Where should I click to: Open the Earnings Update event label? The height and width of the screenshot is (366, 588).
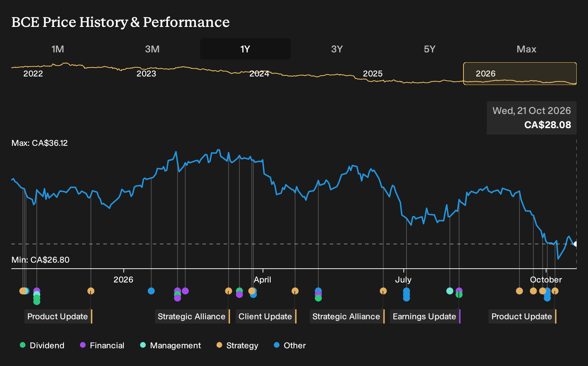[x=425, y=316]
